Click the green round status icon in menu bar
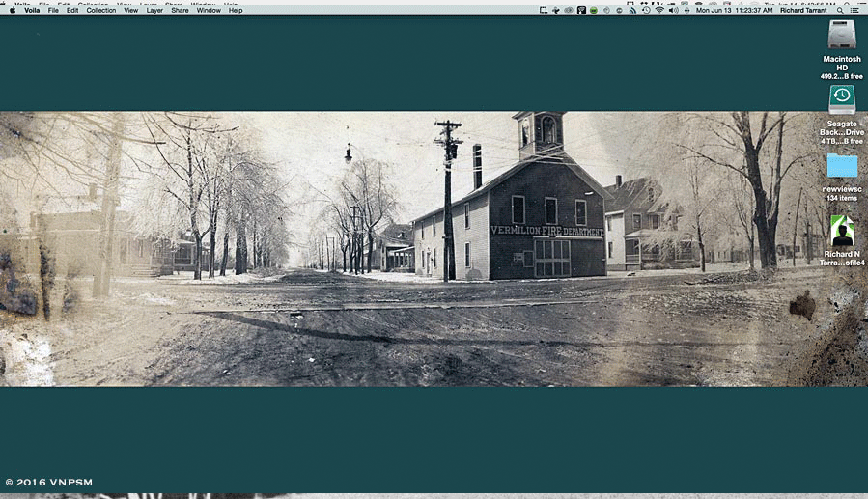This screenshot has height=499, width=868. (x=594, y=10)
